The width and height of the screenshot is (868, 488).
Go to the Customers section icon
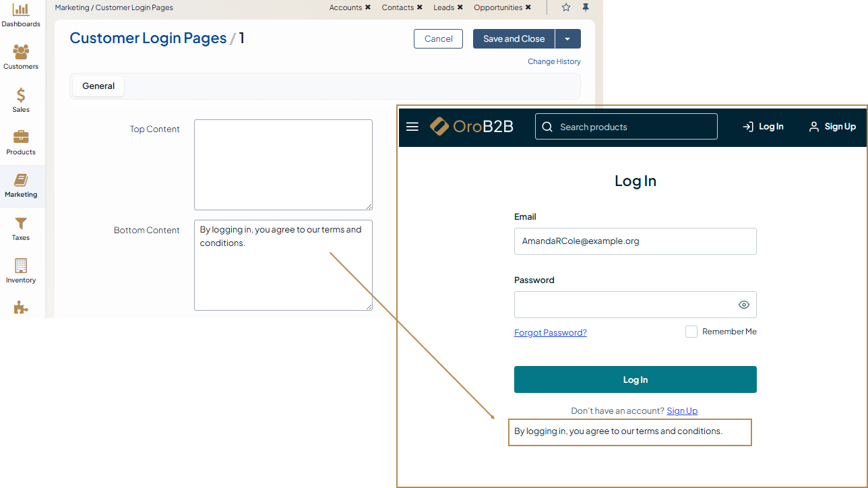pos(21,53)
